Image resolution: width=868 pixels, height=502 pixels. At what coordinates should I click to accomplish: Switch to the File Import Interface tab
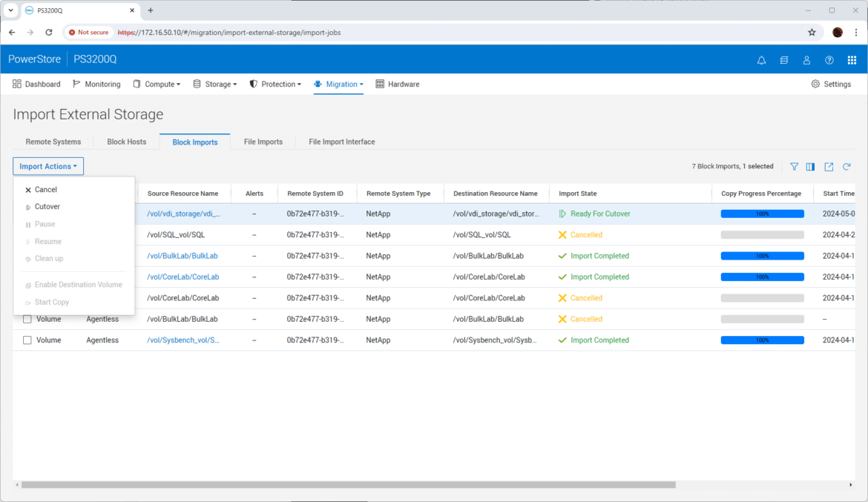tap(341, 142)
